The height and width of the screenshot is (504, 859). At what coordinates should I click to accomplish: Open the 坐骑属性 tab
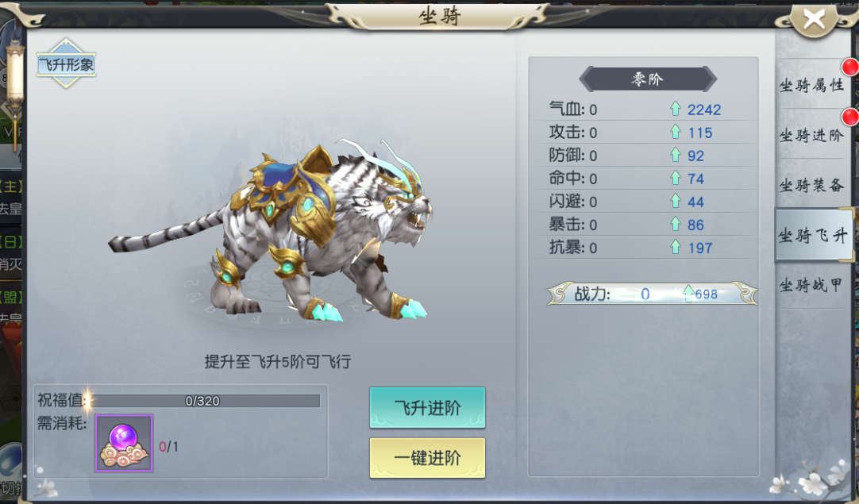811,85
